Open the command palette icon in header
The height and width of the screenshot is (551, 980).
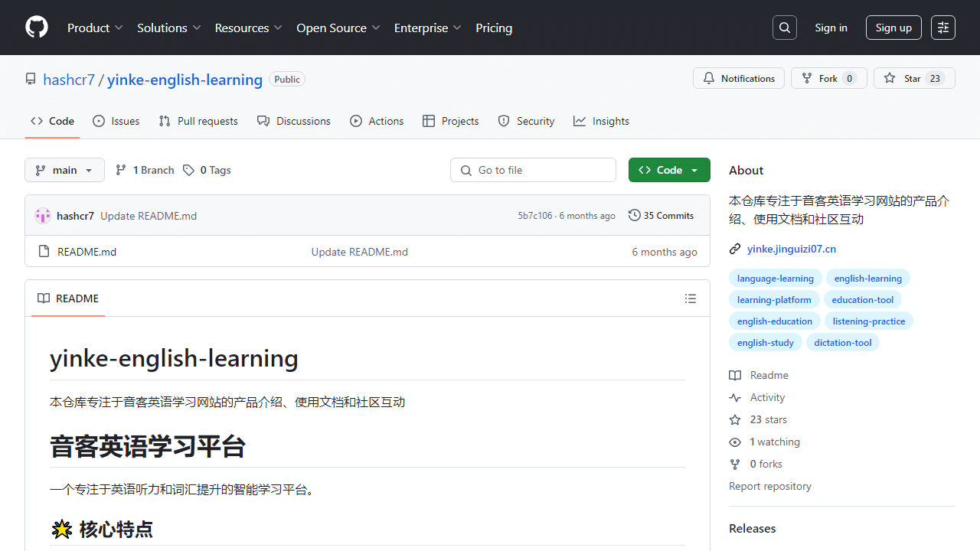pyautogui.click(x=943, y=28)
